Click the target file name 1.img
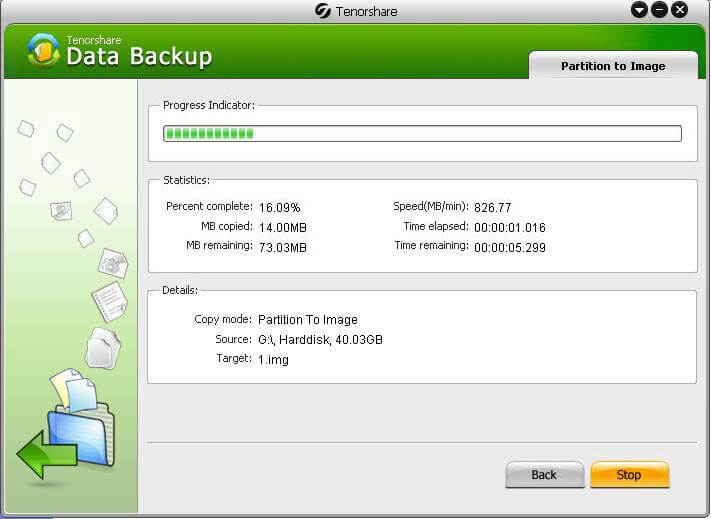The height and width of the screenshot is (519, 711). [274, 359]
